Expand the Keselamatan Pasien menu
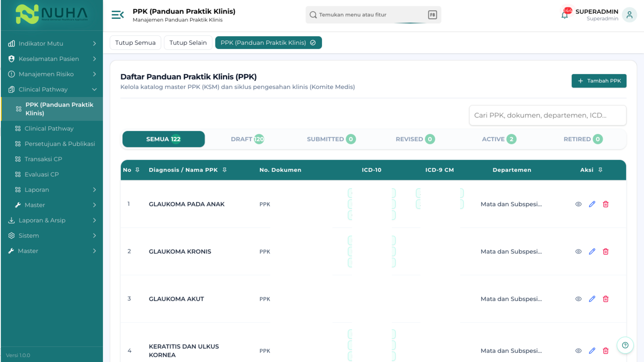Screen dimensions: 644x362 (x=52, y=59)
